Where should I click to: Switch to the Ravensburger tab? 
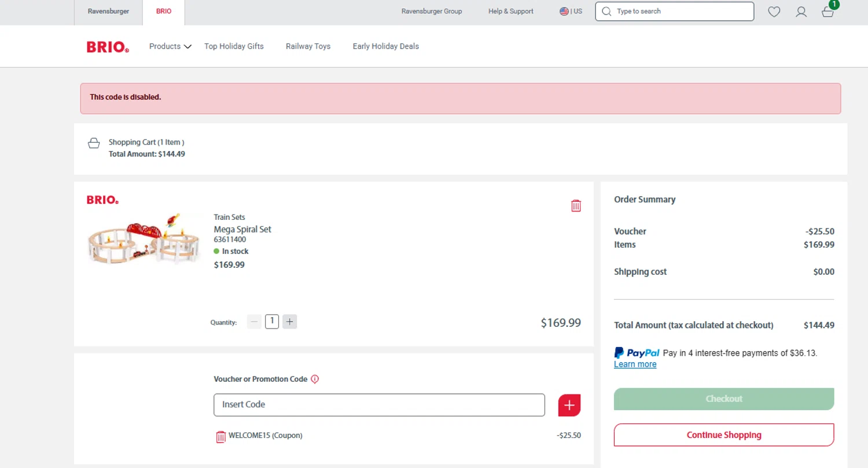tap(109, 12)
